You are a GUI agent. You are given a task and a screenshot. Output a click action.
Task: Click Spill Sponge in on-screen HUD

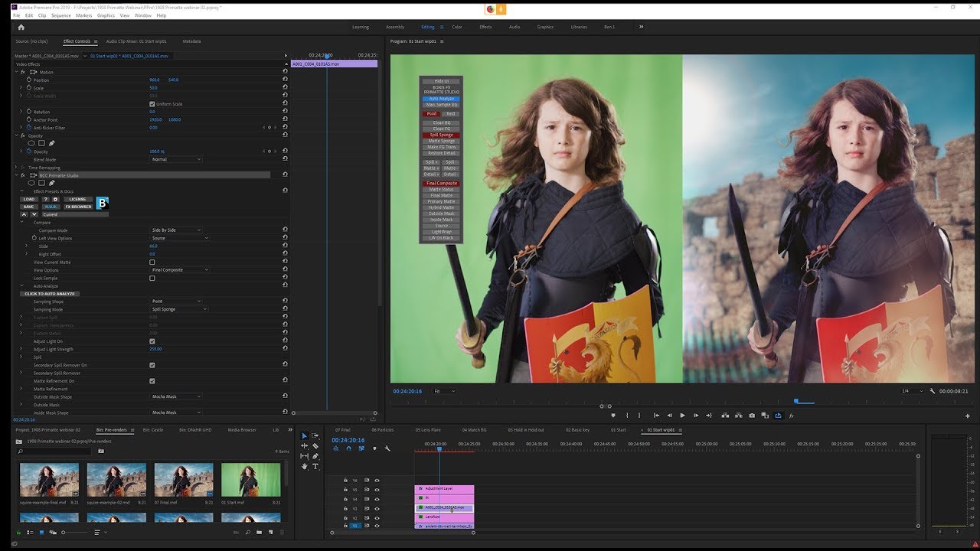[441, 135]
